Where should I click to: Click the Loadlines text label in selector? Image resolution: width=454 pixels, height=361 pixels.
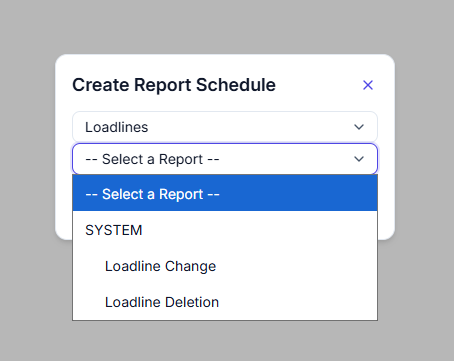click(x=116, y=127)
